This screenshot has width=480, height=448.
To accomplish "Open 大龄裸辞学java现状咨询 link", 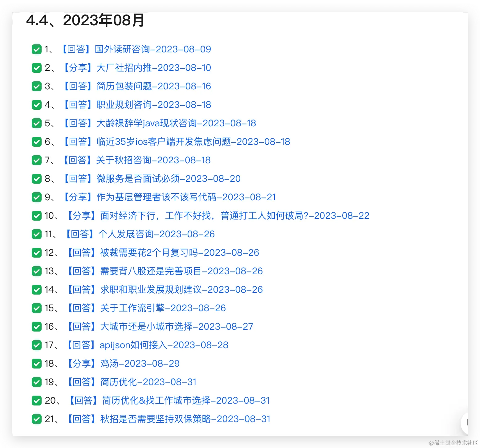I will pyautogui.click(x=159, y=123).
